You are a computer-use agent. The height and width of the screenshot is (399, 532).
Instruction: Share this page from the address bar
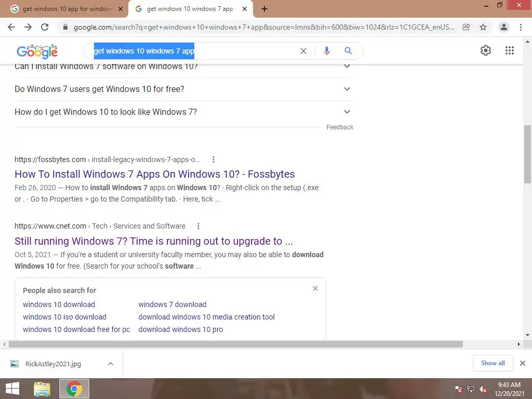(467, 27)
